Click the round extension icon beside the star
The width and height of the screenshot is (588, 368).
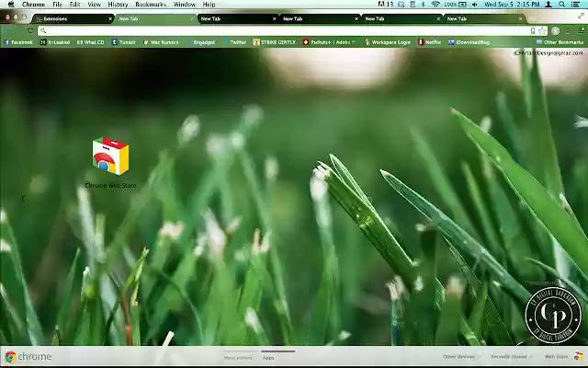pos(555,30)
